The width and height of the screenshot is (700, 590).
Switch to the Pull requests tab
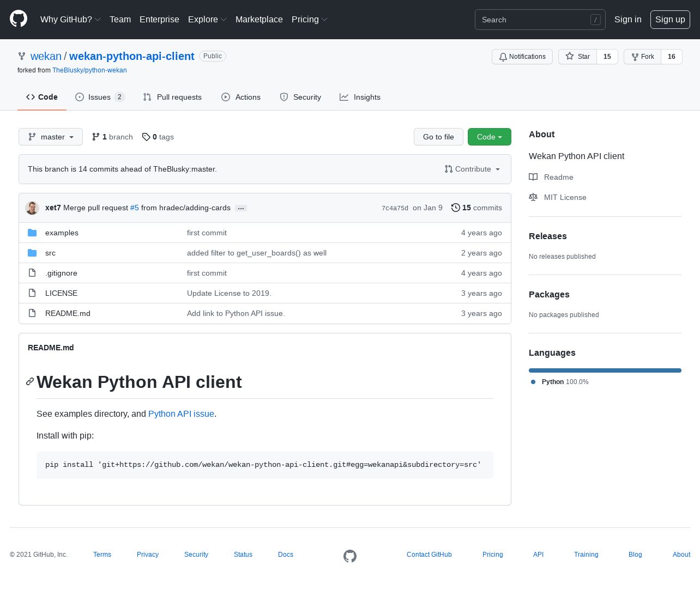pyautogui.click(x=172, y=97)
